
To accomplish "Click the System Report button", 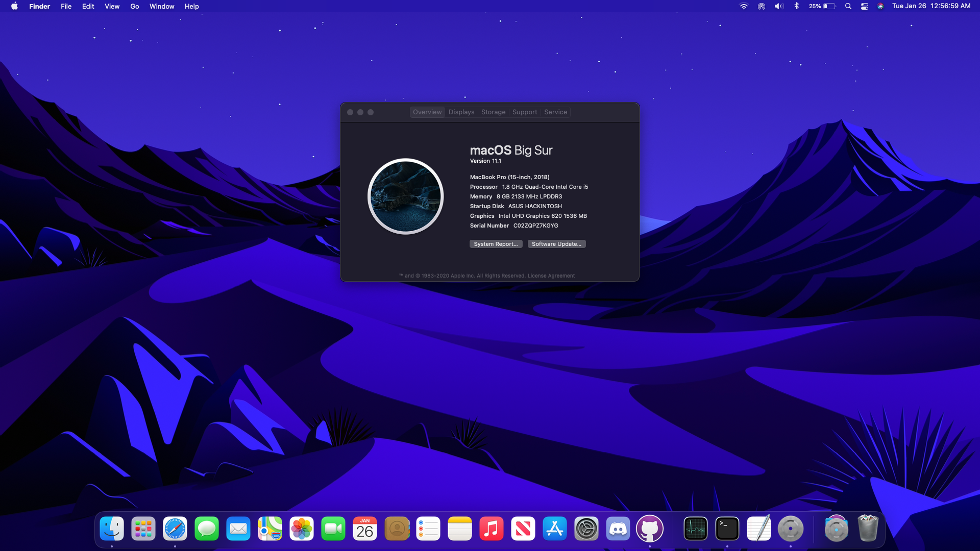I will click(496, 244).
